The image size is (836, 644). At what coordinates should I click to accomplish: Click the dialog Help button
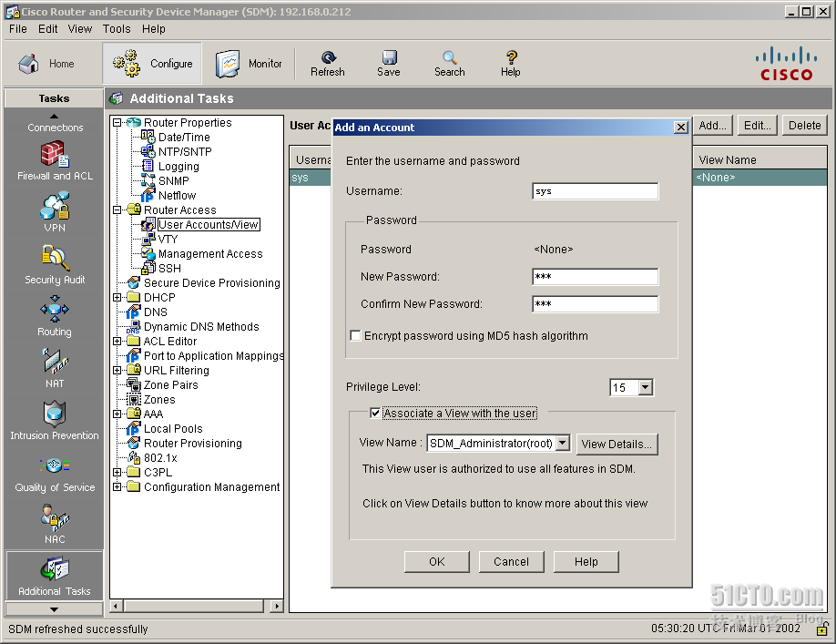pos(586,562)
